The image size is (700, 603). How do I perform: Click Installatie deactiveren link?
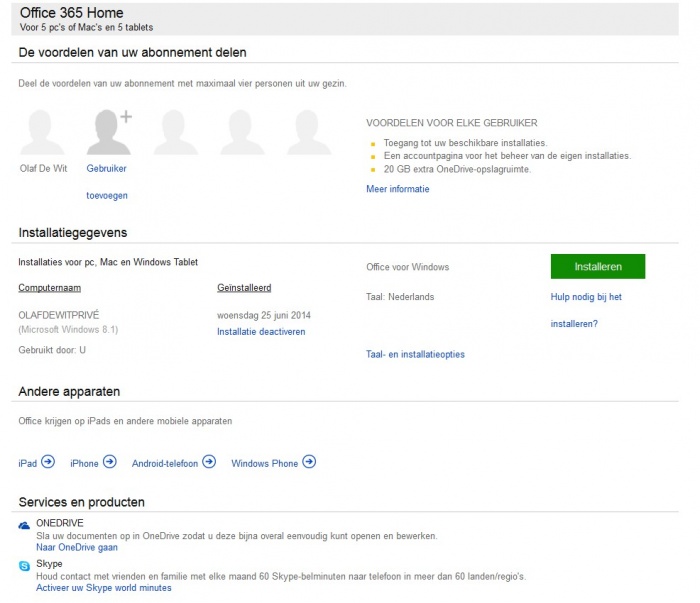point(261,332)
